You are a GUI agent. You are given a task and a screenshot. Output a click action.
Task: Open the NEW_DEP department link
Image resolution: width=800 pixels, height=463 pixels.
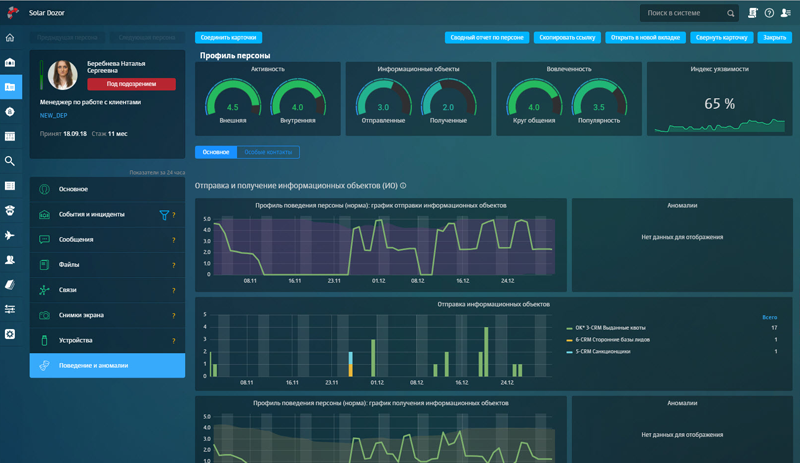point(54,116)
